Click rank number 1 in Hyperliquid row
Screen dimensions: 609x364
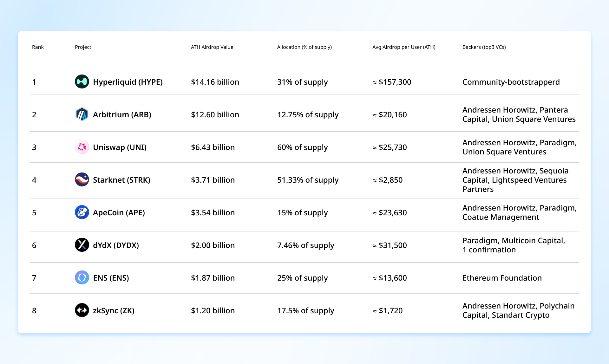click(34, 82)
